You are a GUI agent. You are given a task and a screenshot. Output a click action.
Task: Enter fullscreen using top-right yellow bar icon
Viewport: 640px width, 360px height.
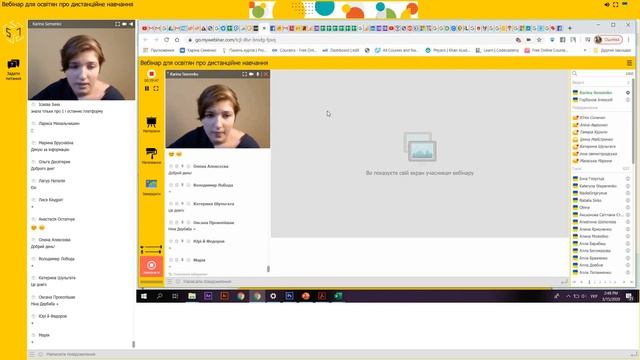point(616,4)
